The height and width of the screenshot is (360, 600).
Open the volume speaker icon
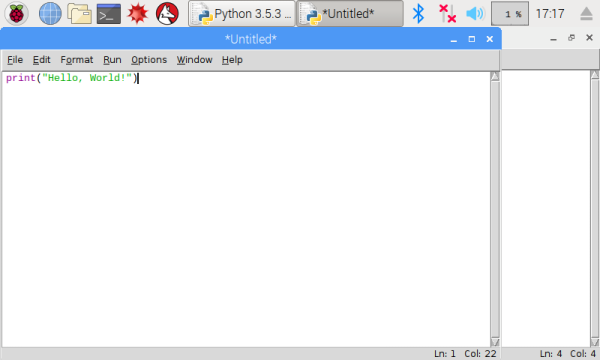pyautogui.click(x=475, y=14)
